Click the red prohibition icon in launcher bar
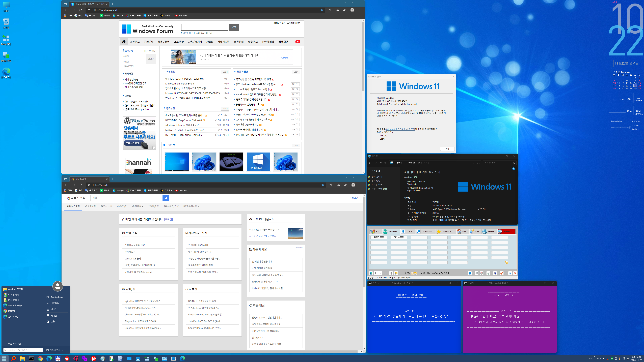644x362 pixels. click(x=502, y=273)
